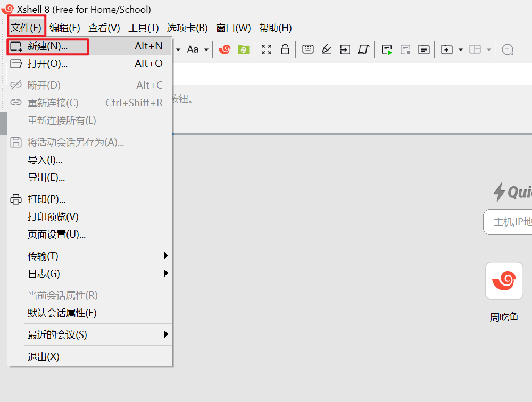Select 导出(E)... menu entry
Image resolution: width=532 pixels, height=402 pixels.
[89, 178]
